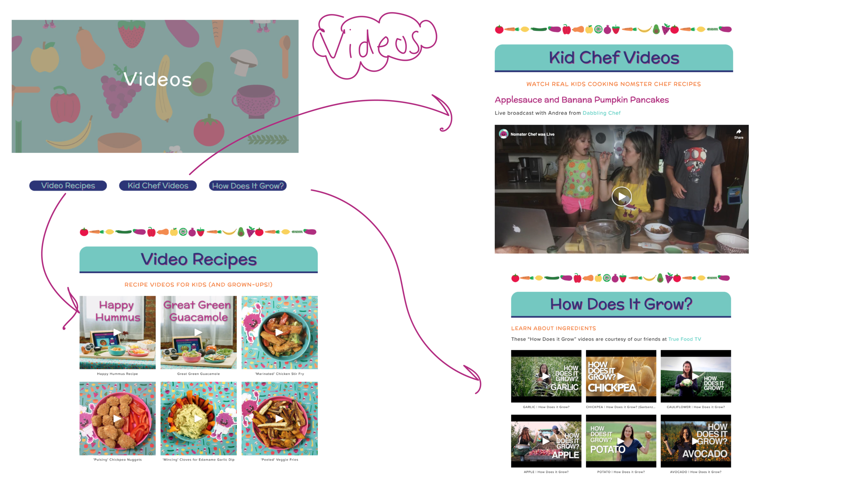Click the Mincing Cloves Edamame Garlic Dip thumbnail
This screenshot has height=489, width=868.
[x=198, y=418]
